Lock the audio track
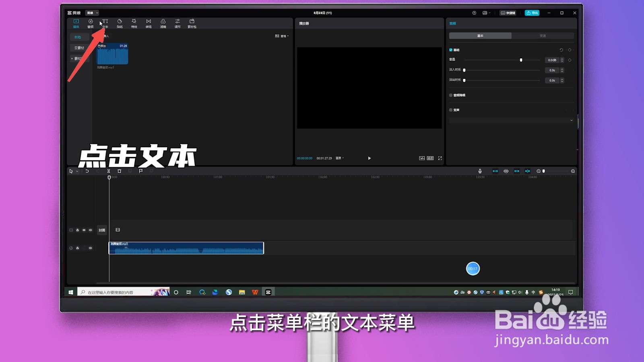Image resolution: width=644 pixels, height=362 pixels. [78, 248]
